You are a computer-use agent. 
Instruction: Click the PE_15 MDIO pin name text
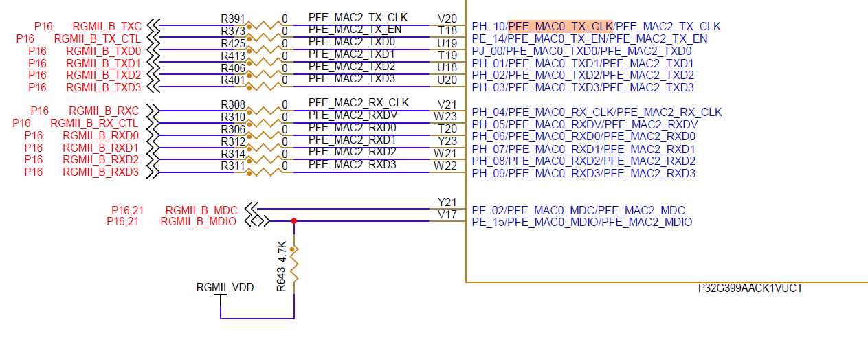click(x=582, y=222)
